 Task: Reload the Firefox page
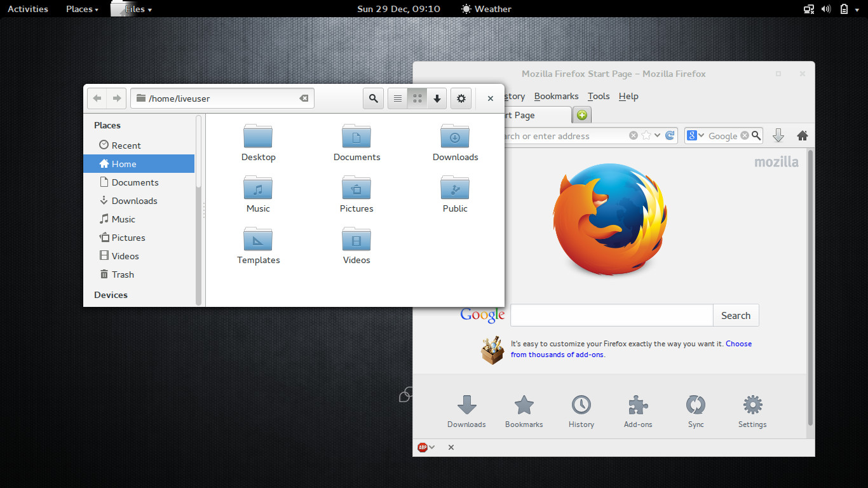tap(670, 135)
